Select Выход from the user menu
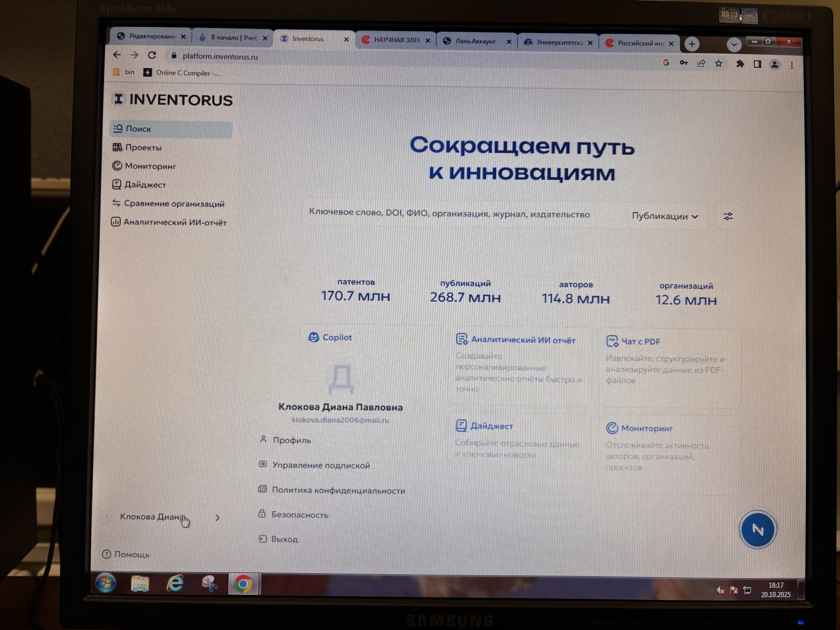The image size is (840, 630). [284, 539]
